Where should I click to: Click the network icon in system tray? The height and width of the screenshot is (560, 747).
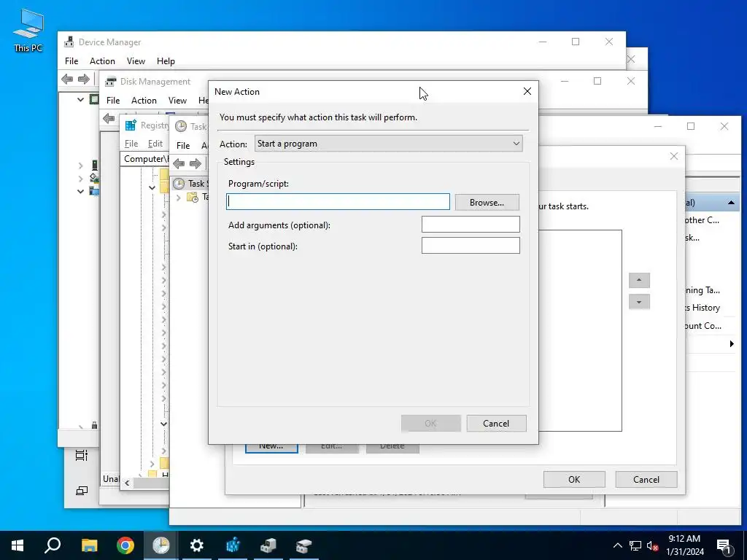pyautogui.click(x=635, y=545)
